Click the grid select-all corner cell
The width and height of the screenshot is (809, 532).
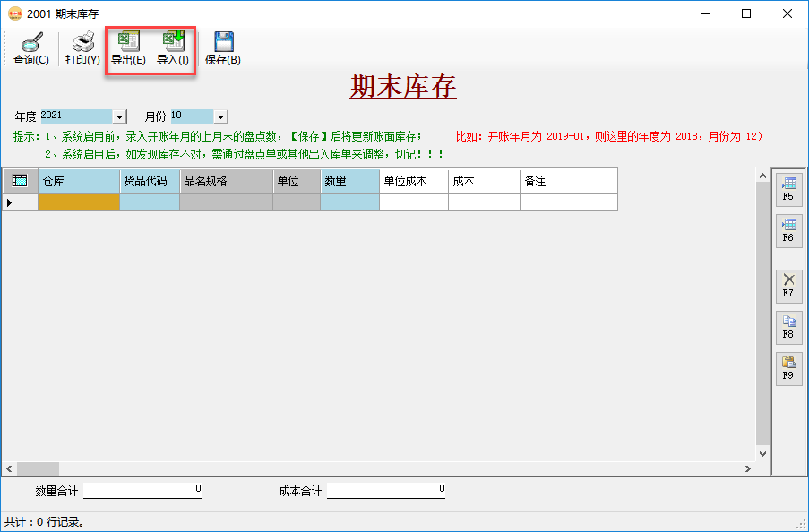(19, 181)
